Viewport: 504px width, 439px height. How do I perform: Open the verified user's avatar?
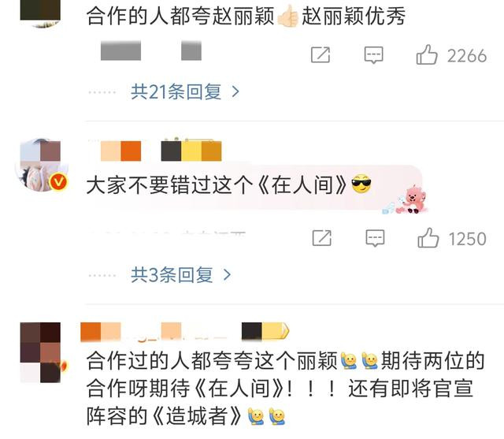[40, 165]
